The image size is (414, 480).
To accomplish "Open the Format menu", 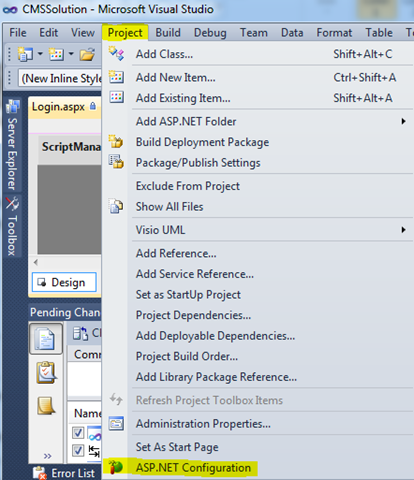I will coord(334,33).
